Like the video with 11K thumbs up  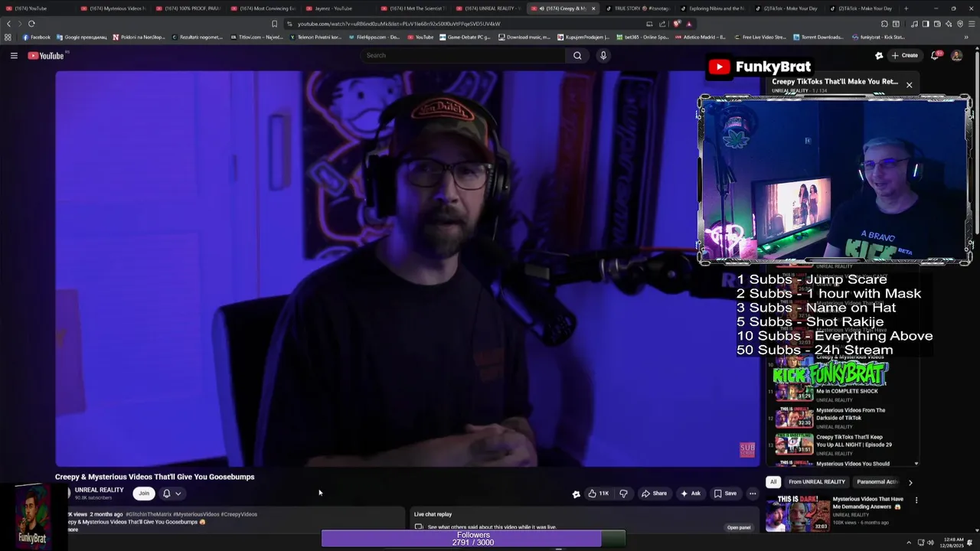pos(599,494)
